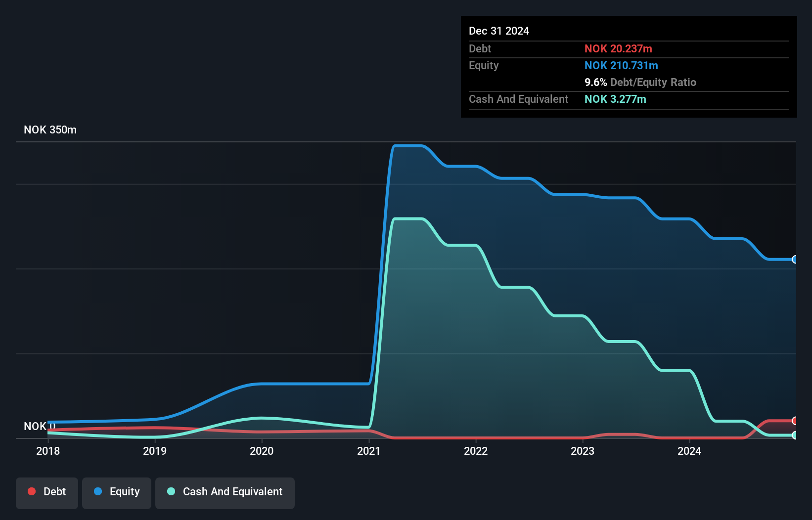Click the 2021 x-axis label
Screen dimensions: 812x520
[x=369, y=451]
